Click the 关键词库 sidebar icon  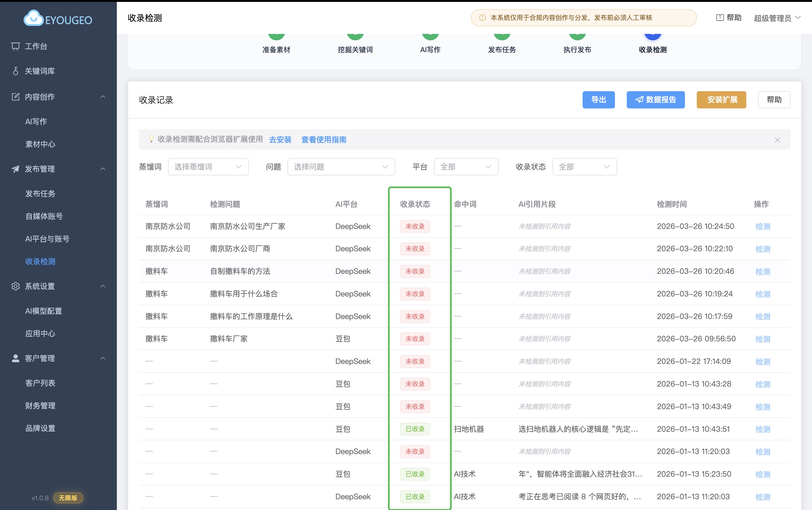click(16, 71)
